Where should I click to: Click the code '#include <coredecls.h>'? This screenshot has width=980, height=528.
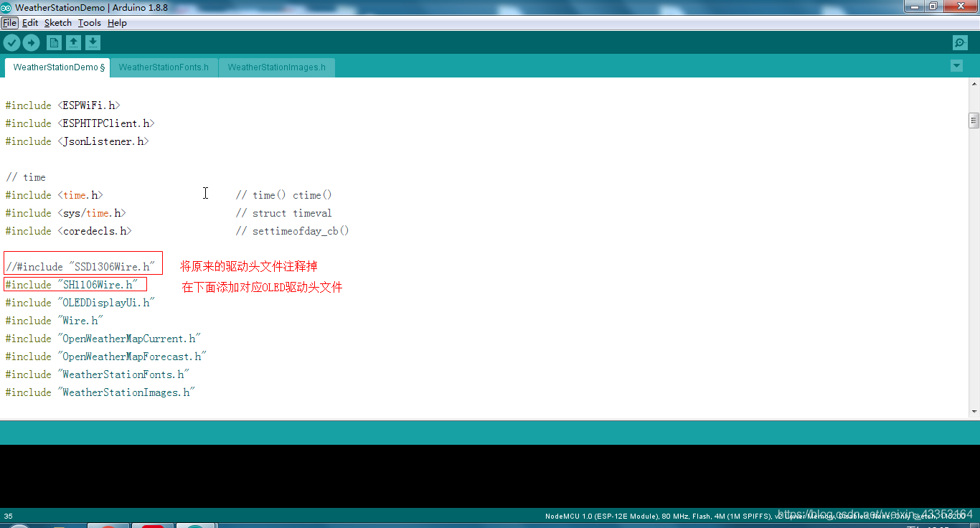[68, 231]
